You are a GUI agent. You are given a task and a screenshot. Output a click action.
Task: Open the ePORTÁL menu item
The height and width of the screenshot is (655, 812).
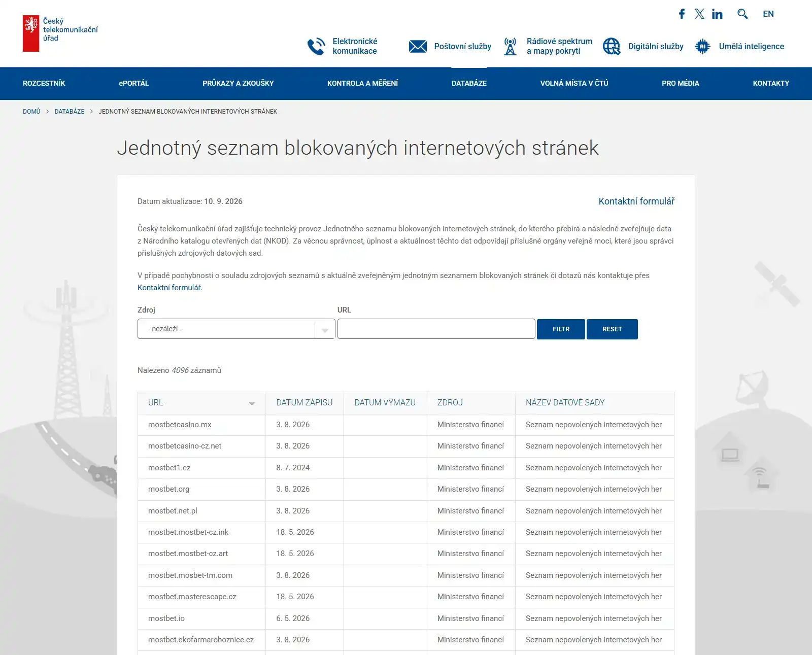pyautogui.click(x=134, y=83)
